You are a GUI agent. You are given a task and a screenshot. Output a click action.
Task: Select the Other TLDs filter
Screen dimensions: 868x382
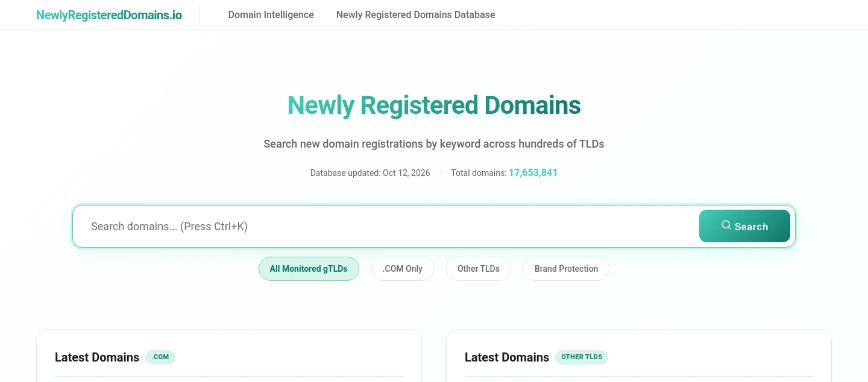tap(479, 269)
